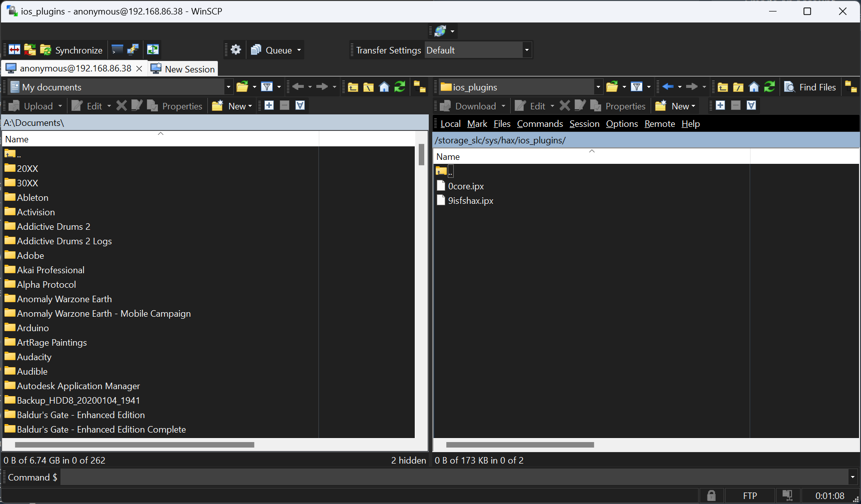Click the remote Parent Directory icon
Image resolution: width=861 pixels, height=504 pixels.
click(723, 87)
